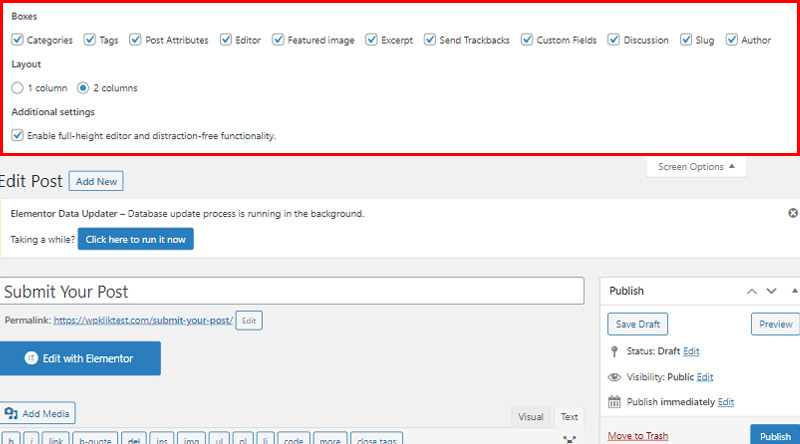The width and height of the screenshot is (800, 444).
Task: Select the 2 columns layout
Action: (x=83, y=88)
